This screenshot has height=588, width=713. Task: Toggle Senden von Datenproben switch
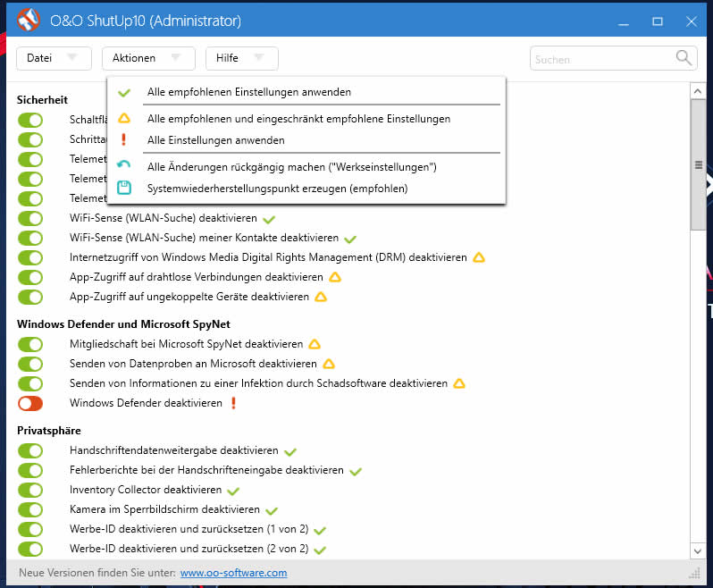click(30, 364)
